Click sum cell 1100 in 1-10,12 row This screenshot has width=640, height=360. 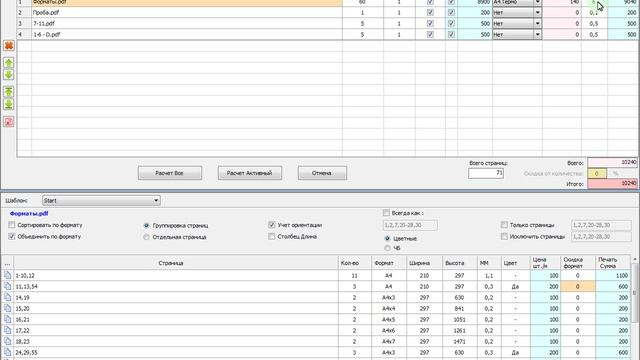click(x=612, y=276)
